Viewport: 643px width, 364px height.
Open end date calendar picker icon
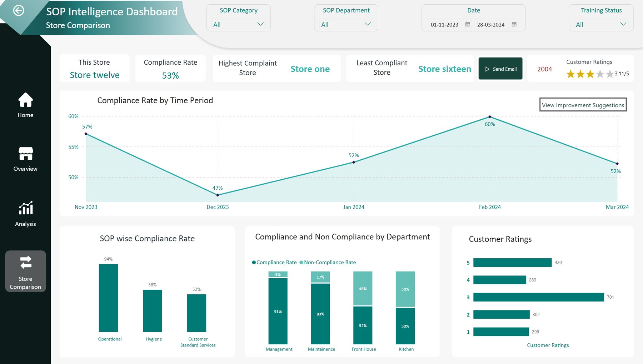(x=514, y=24)
